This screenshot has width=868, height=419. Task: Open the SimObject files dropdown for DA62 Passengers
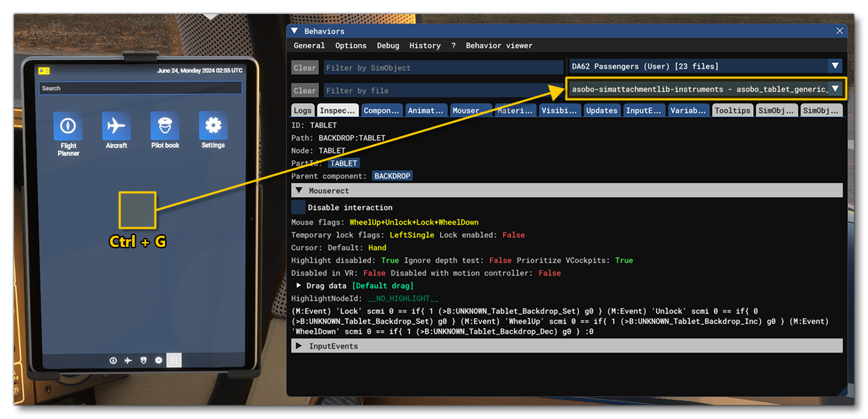coord(834,66)
